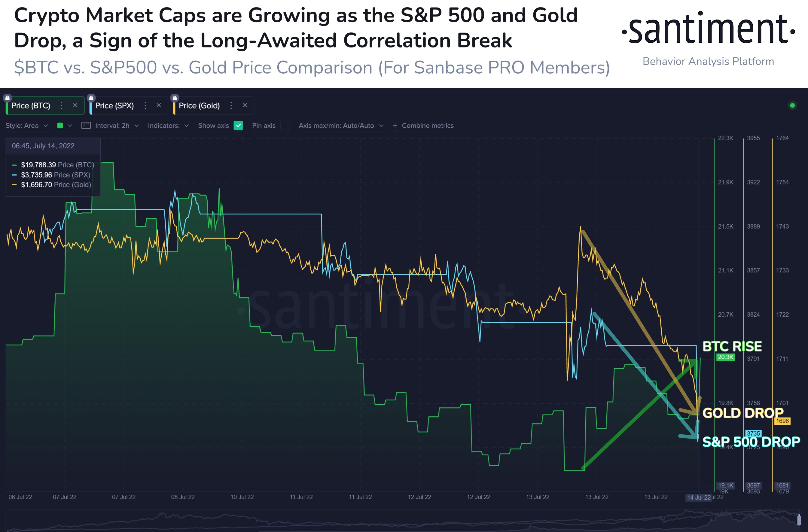Expand the Style: Area dropdown
This screenshot has height=532, width=808.
click(x=27, y=126)
